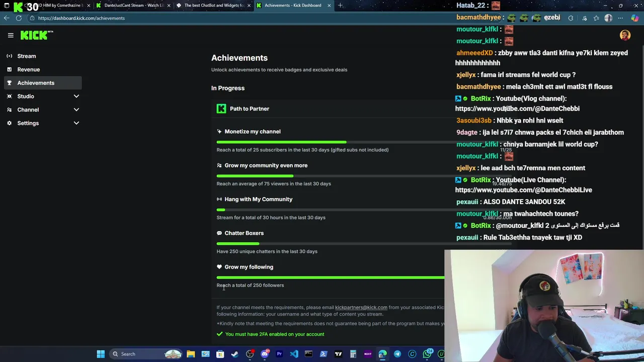Open the user profile avatar
The image size is (644, 362).
coord(625,35)
